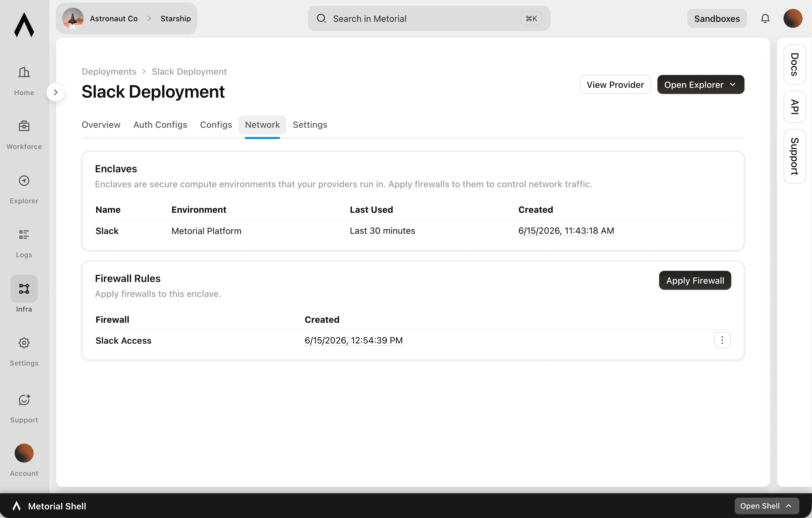Click Last Used column header
This screenshot has width=812, height=518.
(371, 210)
